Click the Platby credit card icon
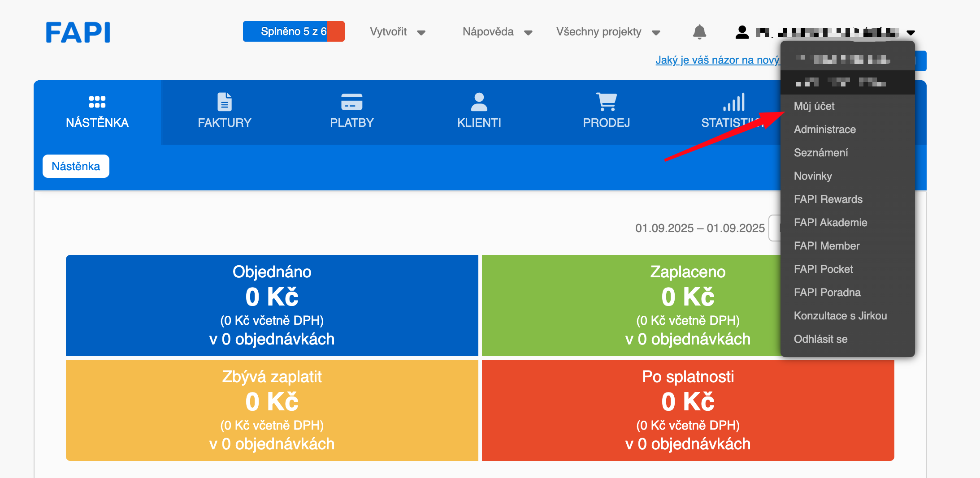Image resolution: width=980 pixels, height=478 pixels. click(352, 102)
